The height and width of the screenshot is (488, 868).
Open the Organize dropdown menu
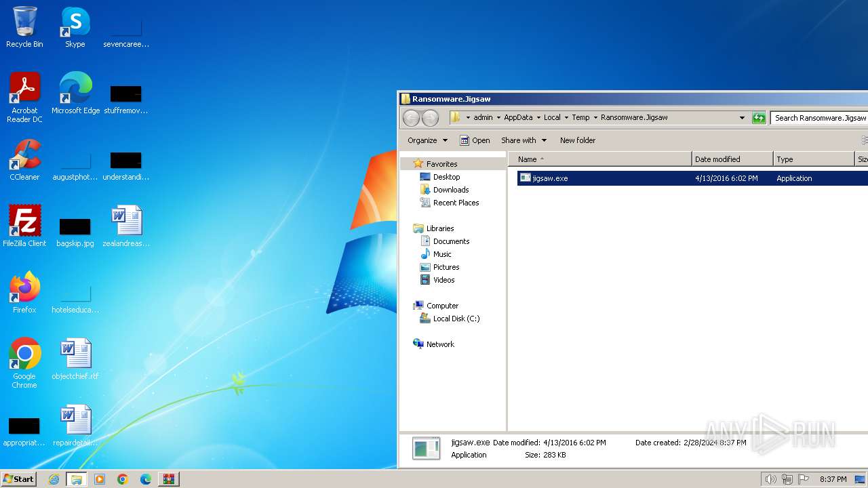click(x=427, y=140)
